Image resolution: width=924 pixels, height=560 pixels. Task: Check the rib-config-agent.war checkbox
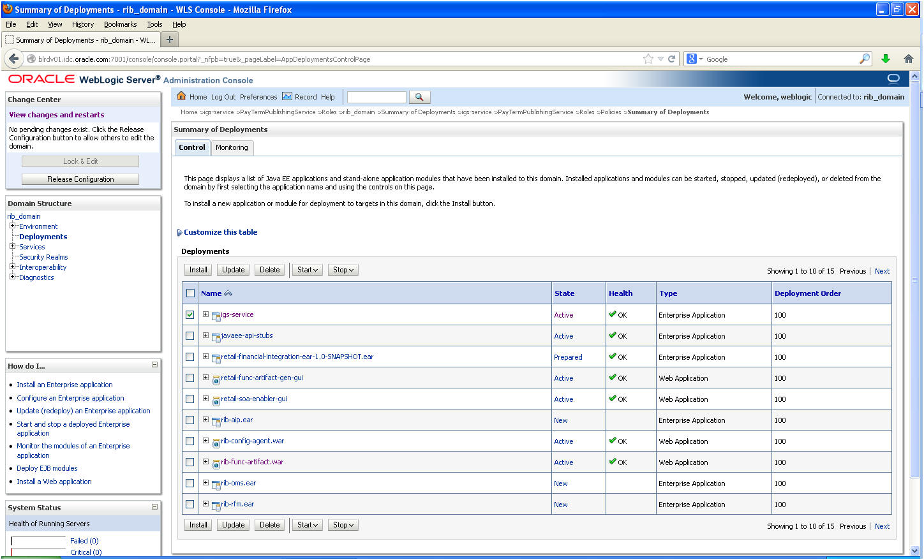point(190,441)
